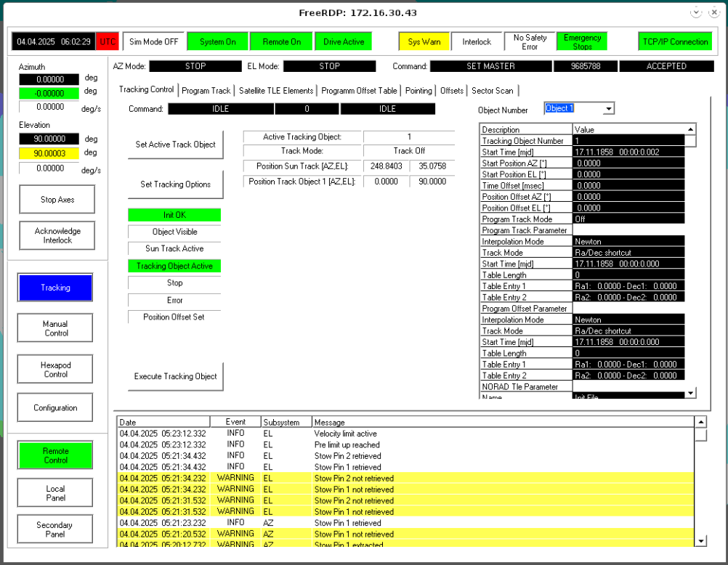Click the yellow Elevation 90.00003 field
Image resolution: width=728 pixels, height=565 pixels.
coord(49,153)
